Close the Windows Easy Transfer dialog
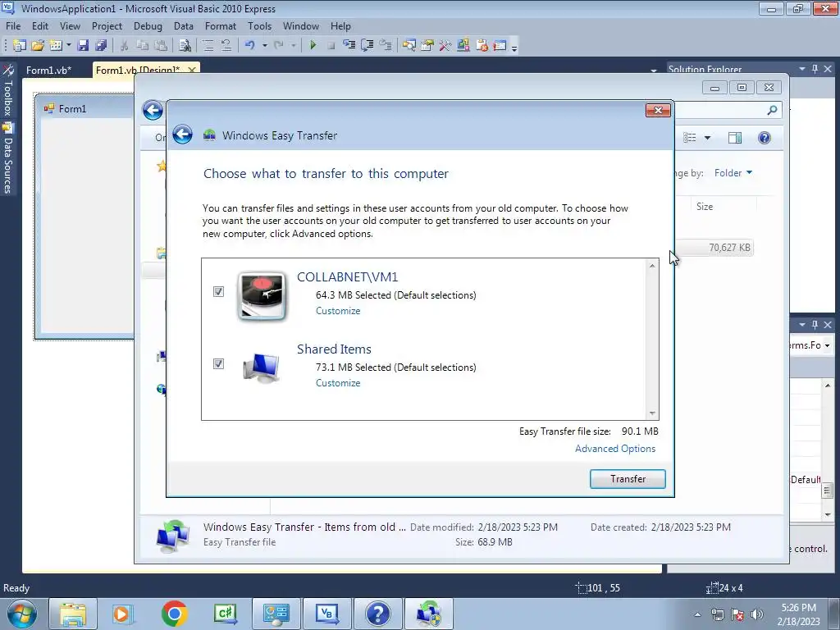 pos(658,110)
